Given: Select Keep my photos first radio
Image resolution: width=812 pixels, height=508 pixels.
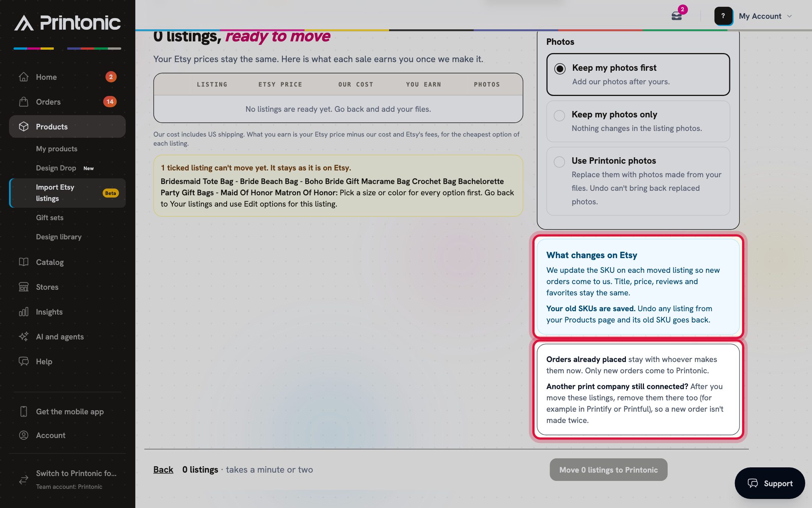Looking at the screenshot, I should (560, 69).
